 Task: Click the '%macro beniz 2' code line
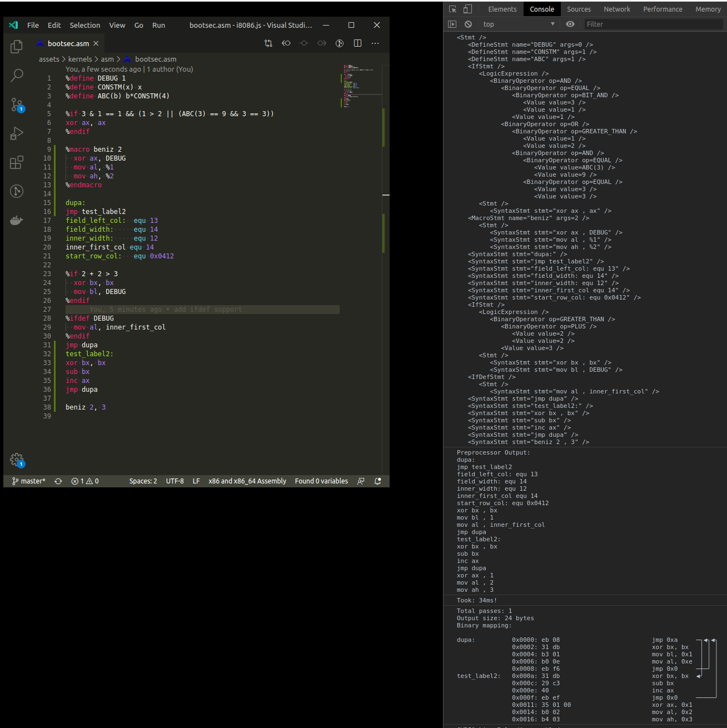click(93, 149)
